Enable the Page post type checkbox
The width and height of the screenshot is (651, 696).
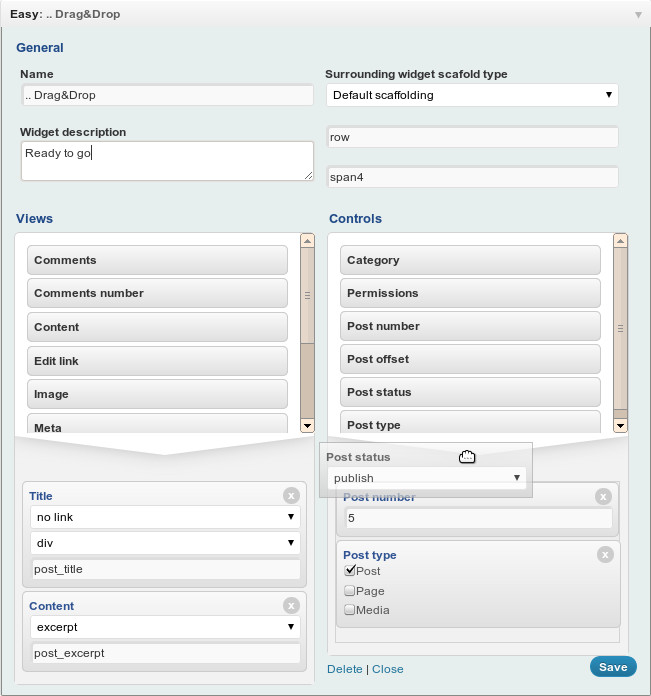(350, 591)
